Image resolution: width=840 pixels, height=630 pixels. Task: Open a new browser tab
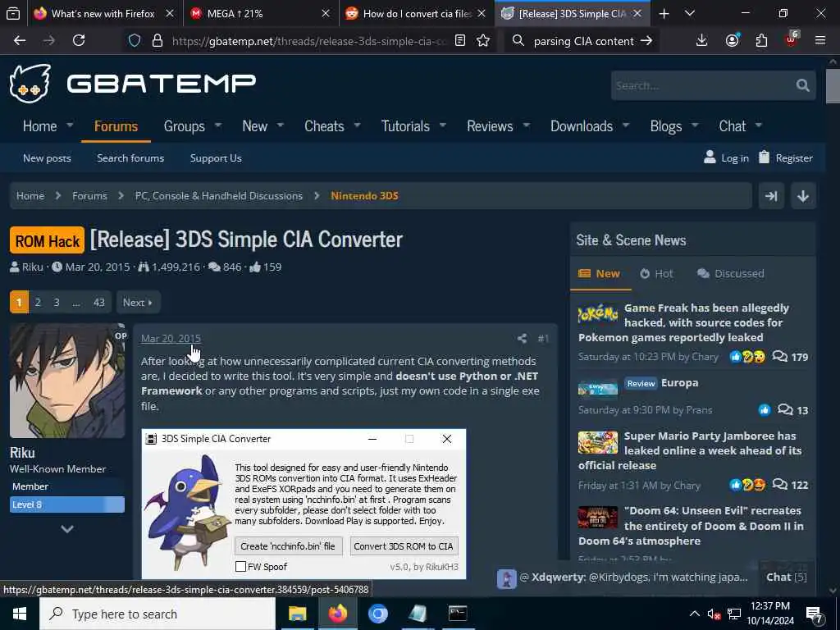click(664, 13)
